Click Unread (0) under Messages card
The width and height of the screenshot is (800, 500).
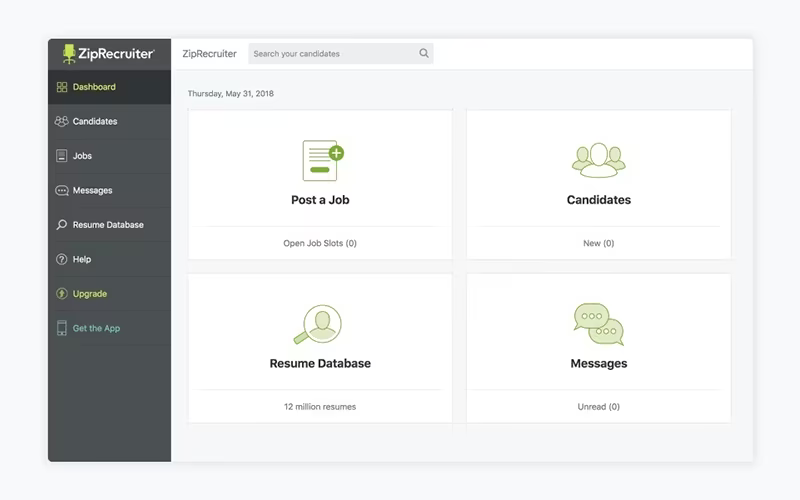click(x=598, y=407)
